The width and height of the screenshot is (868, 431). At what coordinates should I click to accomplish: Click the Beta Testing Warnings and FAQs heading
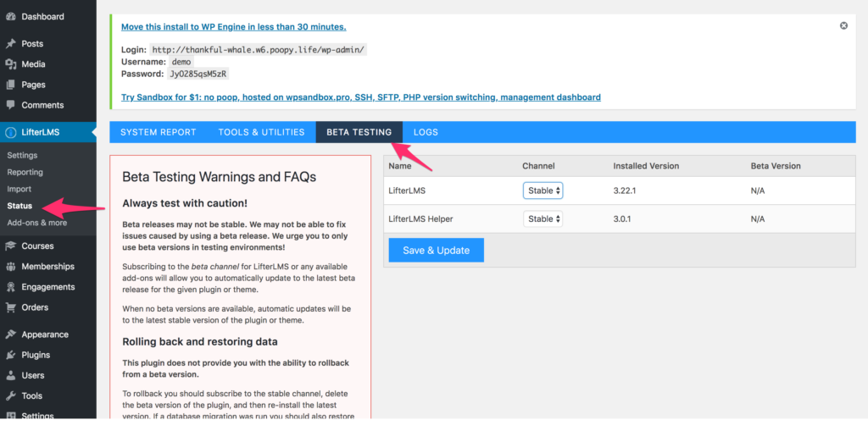point(220,177)
